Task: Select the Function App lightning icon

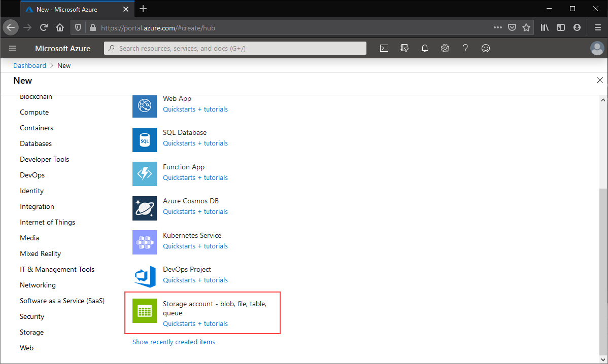Action: coord(145,174)
